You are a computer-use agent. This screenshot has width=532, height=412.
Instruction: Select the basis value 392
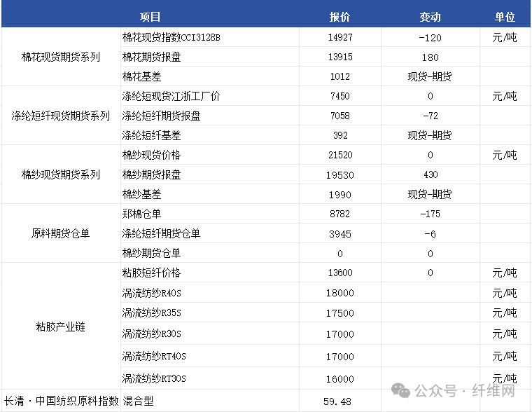pos(340,135)
